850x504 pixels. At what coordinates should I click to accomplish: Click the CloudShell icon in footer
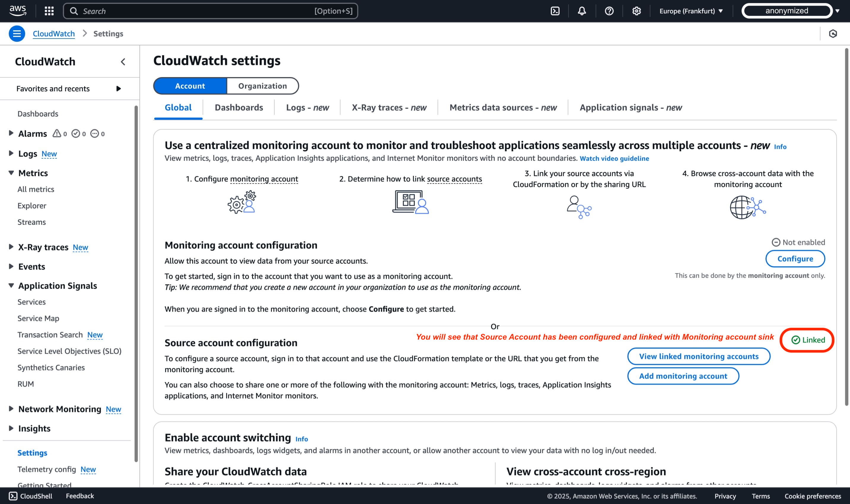13,496
